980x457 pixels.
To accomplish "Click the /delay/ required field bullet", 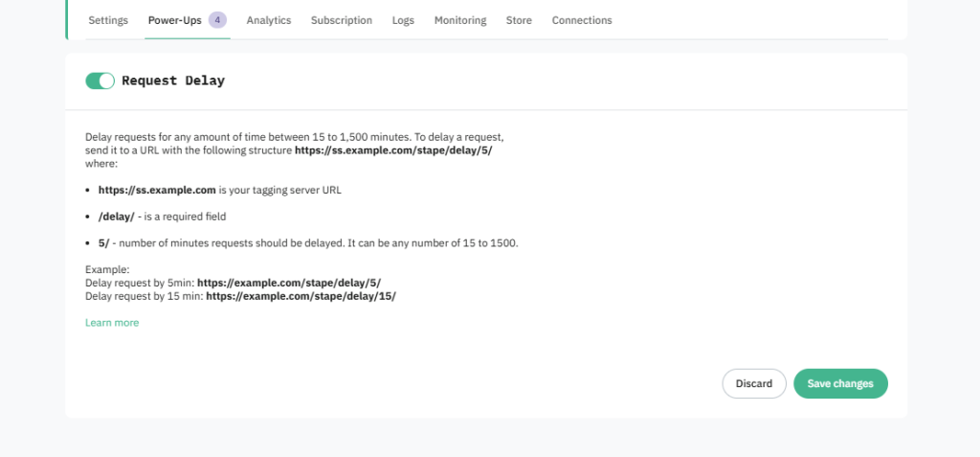I will pos(162,217).
